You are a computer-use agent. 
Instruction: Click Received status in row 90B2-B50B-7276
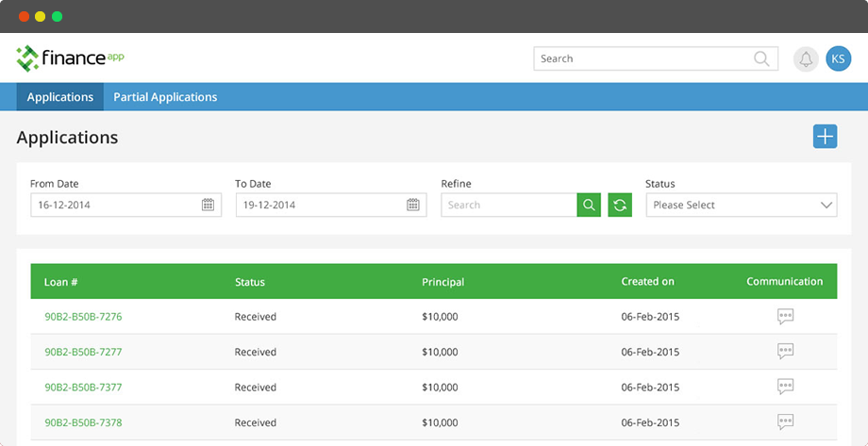pos(255,317)
